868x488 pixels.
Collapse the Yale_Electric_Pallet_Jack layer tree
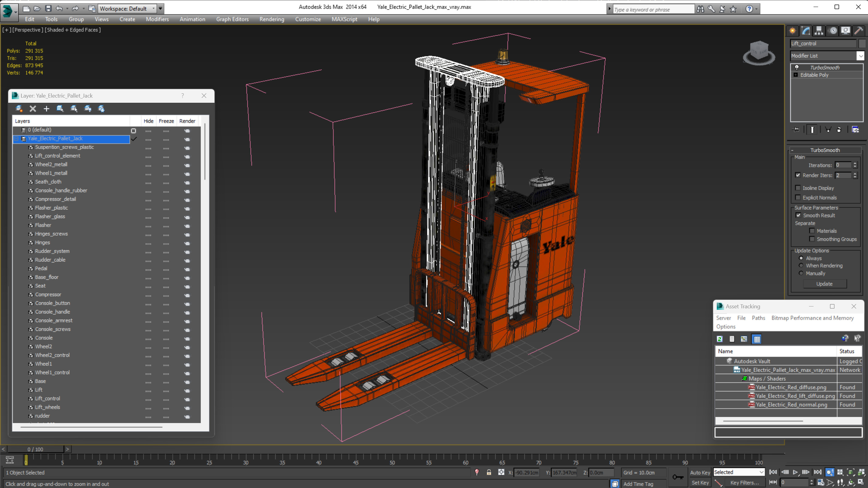tap(16, 138)
